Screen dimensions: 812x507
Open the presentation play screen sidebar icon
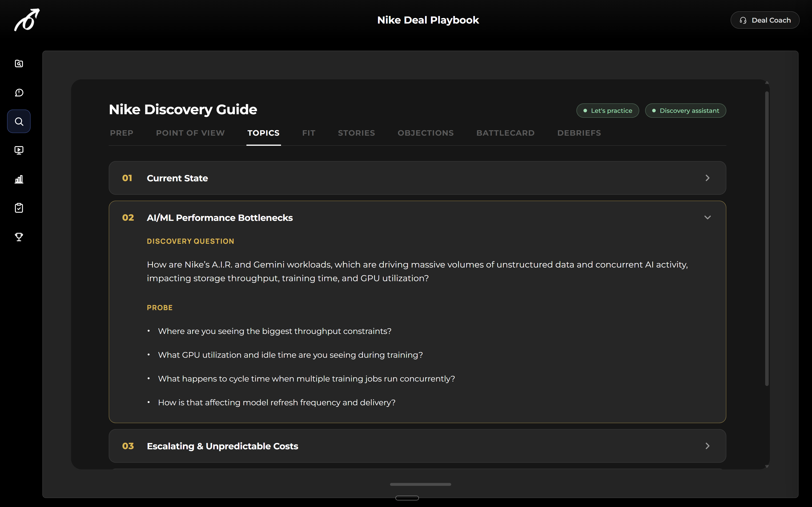click(19, 150)
